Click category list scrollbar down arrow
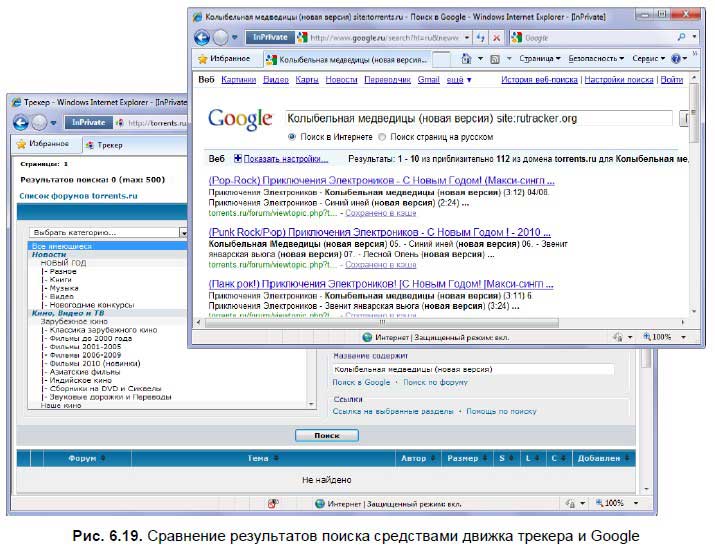Screen dimensions: 715x552 click(311, 404)
